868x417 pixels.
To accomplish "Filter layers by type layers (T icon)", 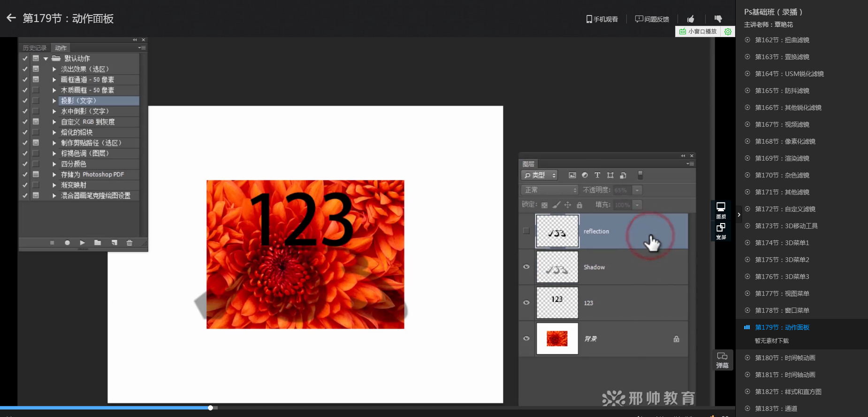I will tap(597, 175).
